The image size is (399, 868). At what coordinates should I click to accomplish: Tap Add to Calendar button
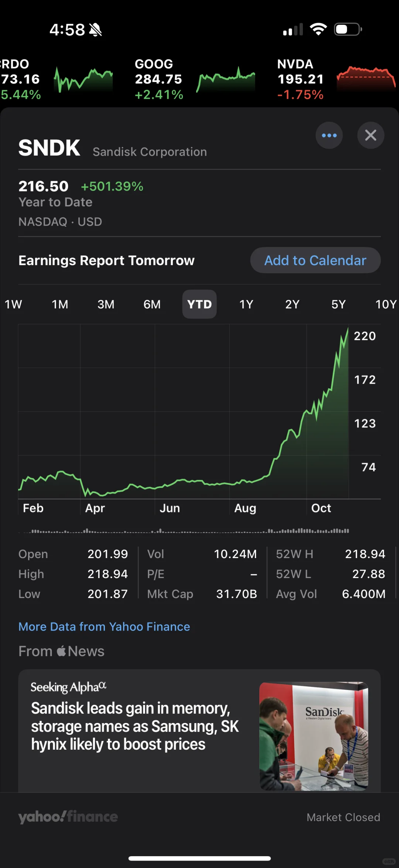(316, 260)
